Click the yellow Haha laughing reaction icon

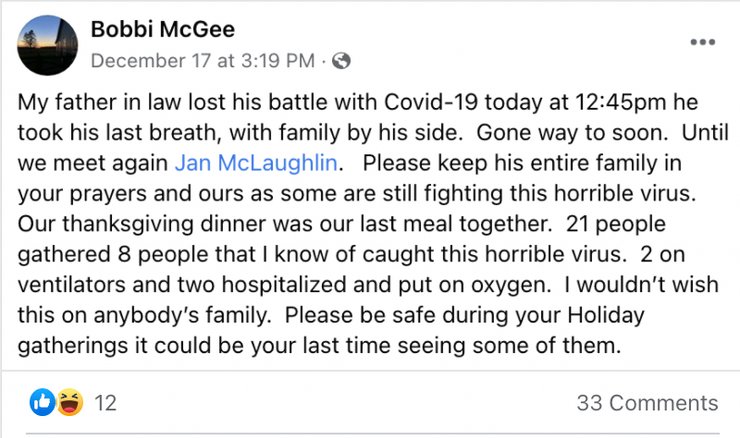[70, 402]
